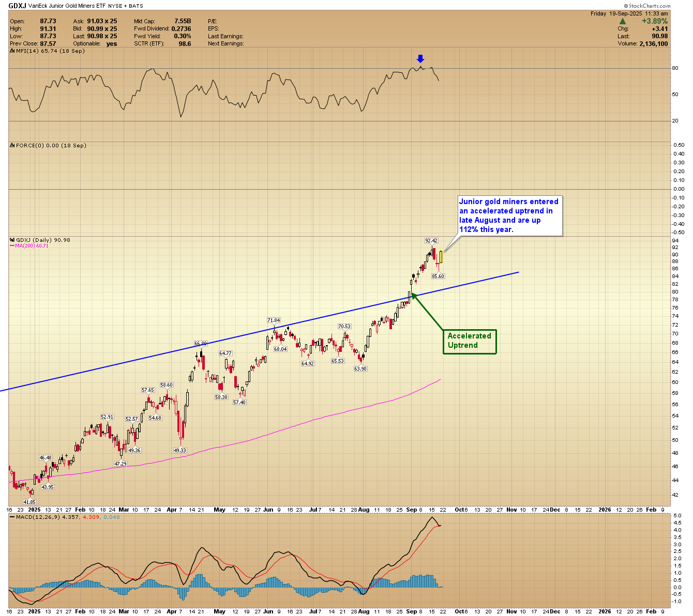Viewport: 693px width, 616px height.
Task: Click the Fwd Dividend value 0.2736
Action: (181, 29)
